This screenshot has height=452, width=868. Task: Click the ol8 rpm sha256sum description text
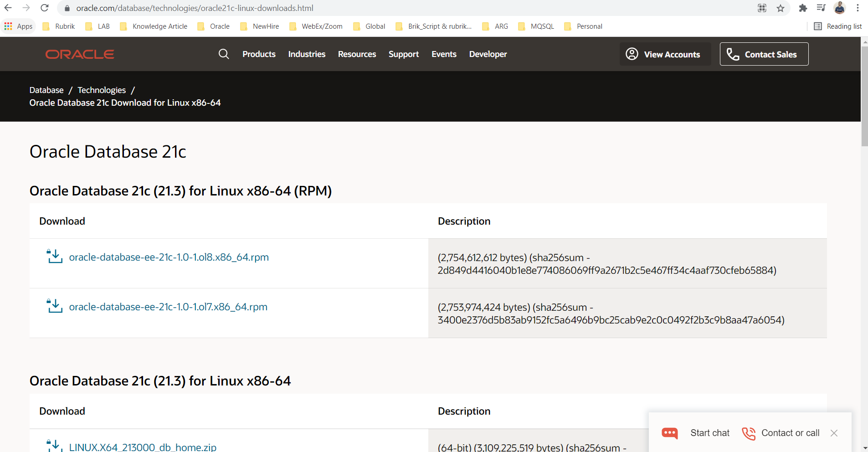pos(607,264)
